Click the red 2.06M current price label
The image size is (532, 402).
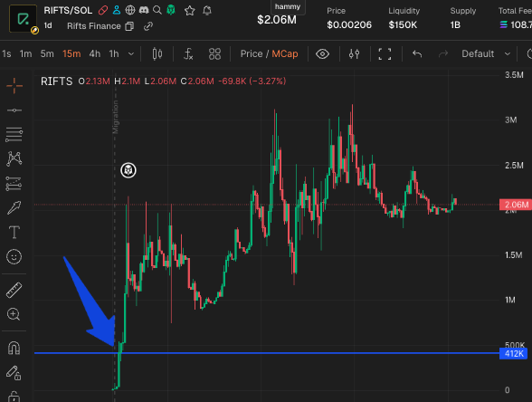[516, 205]
